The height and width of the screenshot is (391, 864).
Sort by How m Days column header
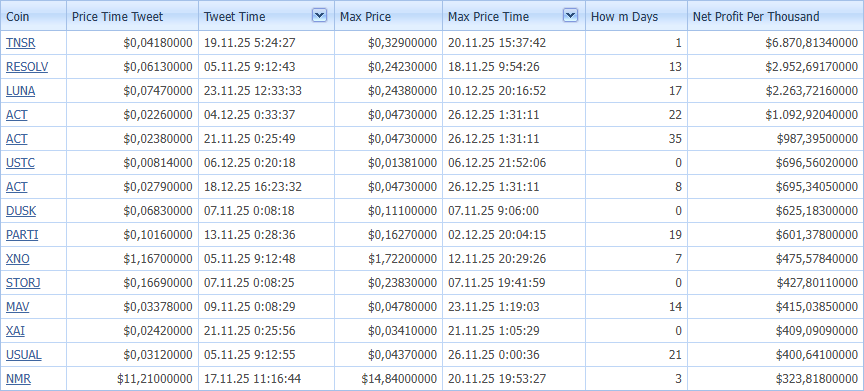point(636,16)
